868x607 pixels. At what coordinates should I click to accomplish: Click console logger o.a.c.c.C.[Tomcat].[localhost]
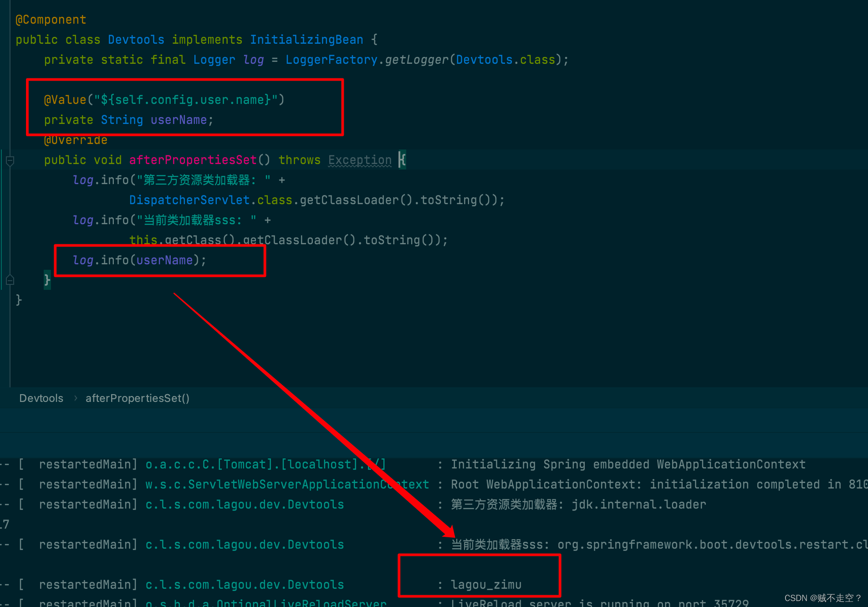pos(266,464)
